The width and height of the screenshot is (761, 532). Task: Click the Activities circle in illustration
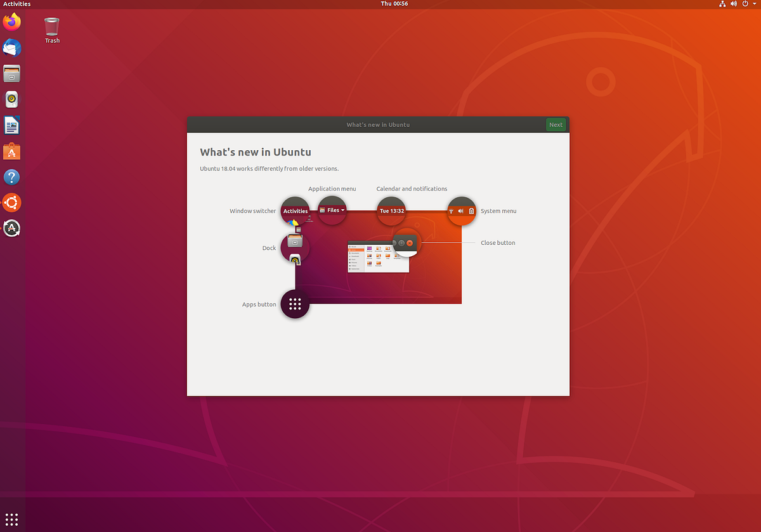295,211
